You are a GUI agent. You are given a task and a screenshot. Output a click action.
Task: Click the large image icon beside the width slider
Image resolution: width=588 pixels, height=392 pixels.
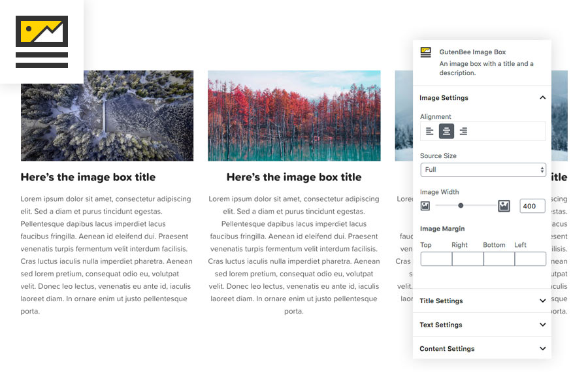[x=503, y=205]
